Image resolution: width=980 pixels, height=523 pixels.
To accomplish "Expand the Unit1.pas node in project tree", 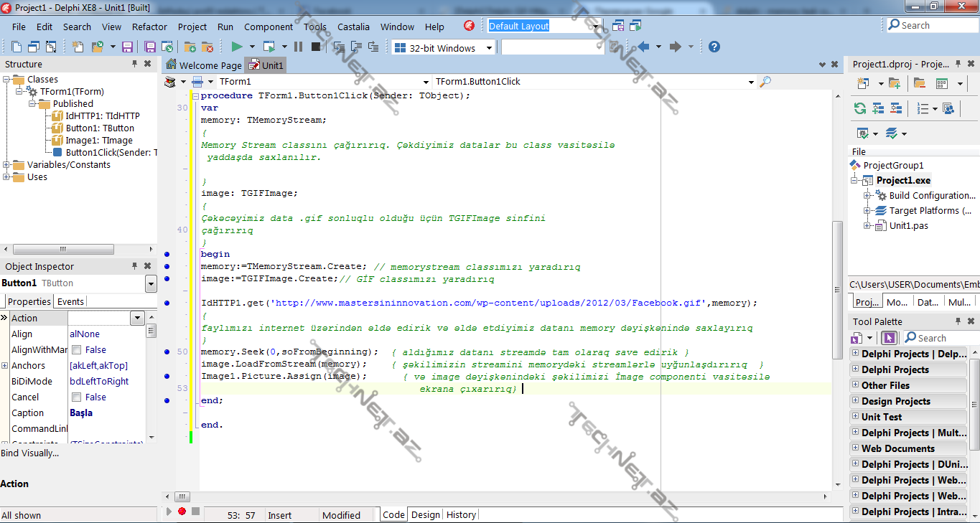I will 867,226.
